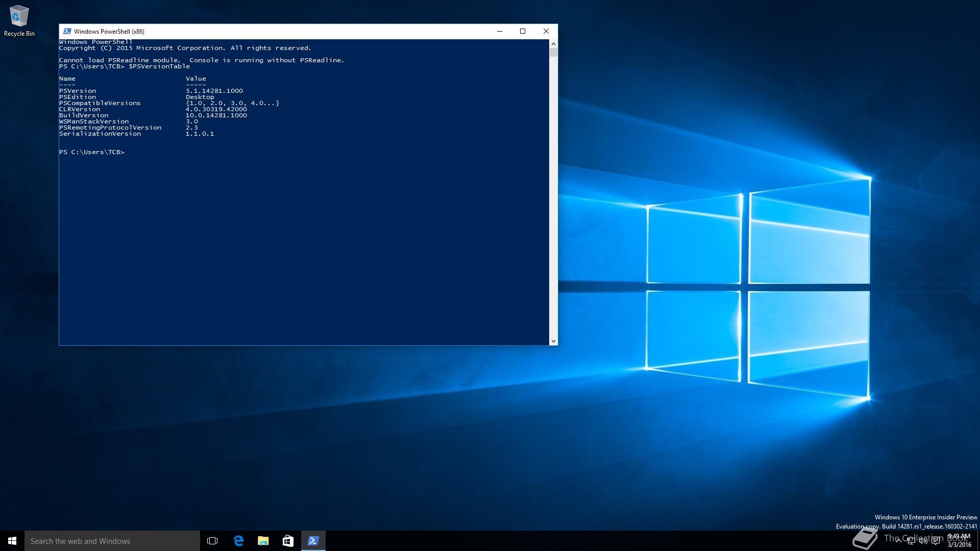Screen dimensions: 980x551
Task: Click the PowerShell scrollbar down arrow
Action: (x=553, y=341)
